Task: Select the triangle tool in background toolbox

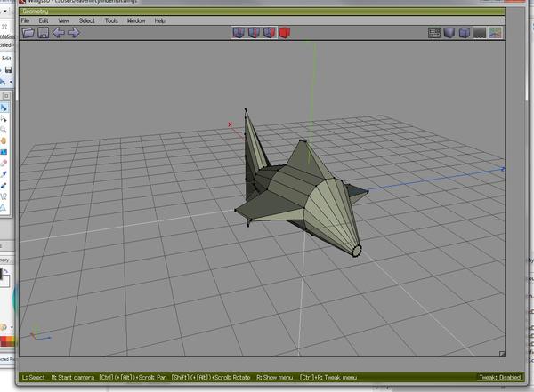Action: click(x=3, y=208)
